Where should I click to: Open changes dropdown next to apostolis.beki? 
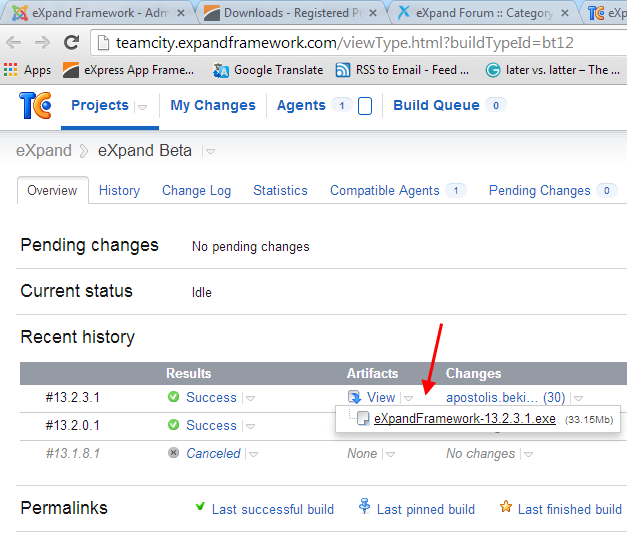578,398
